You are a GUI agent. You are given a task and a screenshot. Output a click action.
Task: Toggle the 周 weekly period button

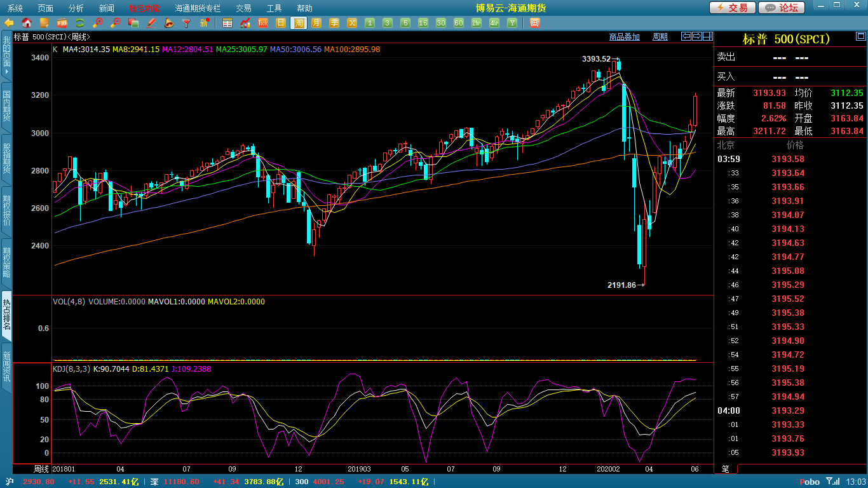point(299,23)
